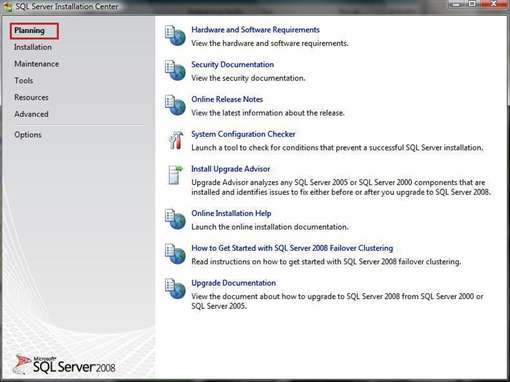The image size is (510, 382).
Task: Open the Upgrade Documentation link
Action: point(234,283)
